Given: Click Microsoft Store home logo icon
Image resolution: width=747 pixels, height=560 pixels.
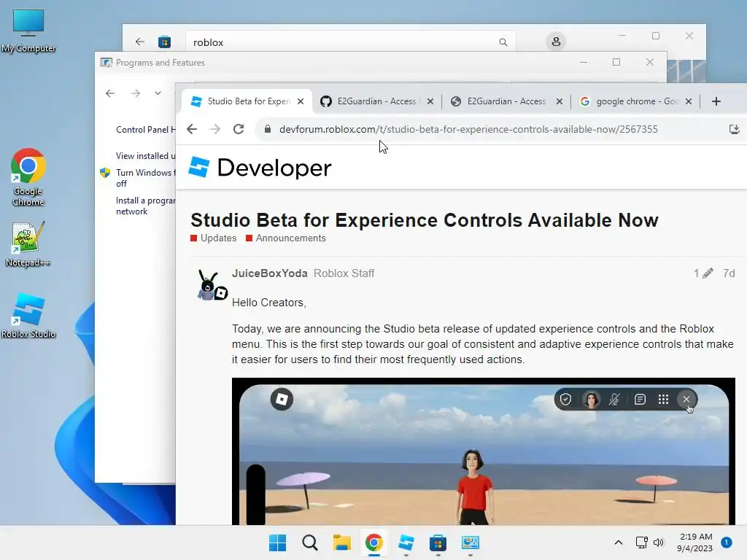Looking at the screenshot, I should (x=164, y=42).
